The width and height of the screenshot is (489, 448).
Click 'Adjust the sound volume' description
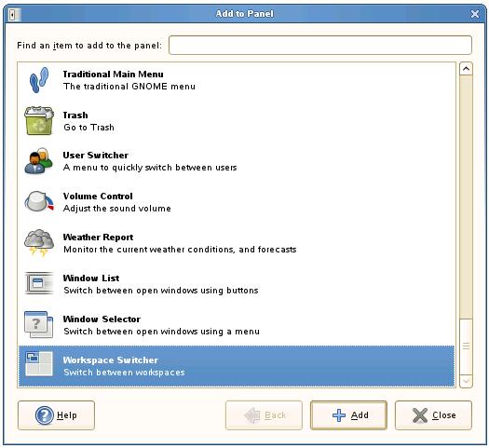click(117, 209)
